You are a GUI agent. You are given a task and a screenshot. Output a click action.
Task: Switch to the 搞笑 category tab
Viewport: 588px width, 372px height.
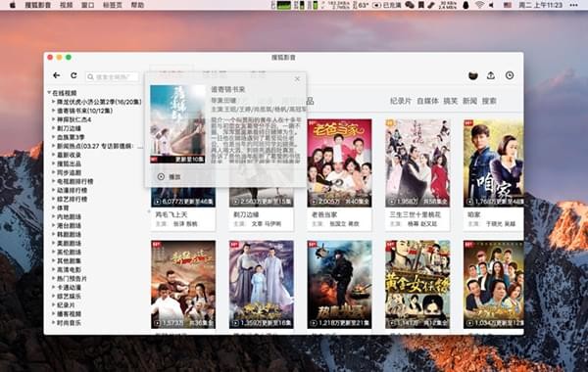point(451,101)
